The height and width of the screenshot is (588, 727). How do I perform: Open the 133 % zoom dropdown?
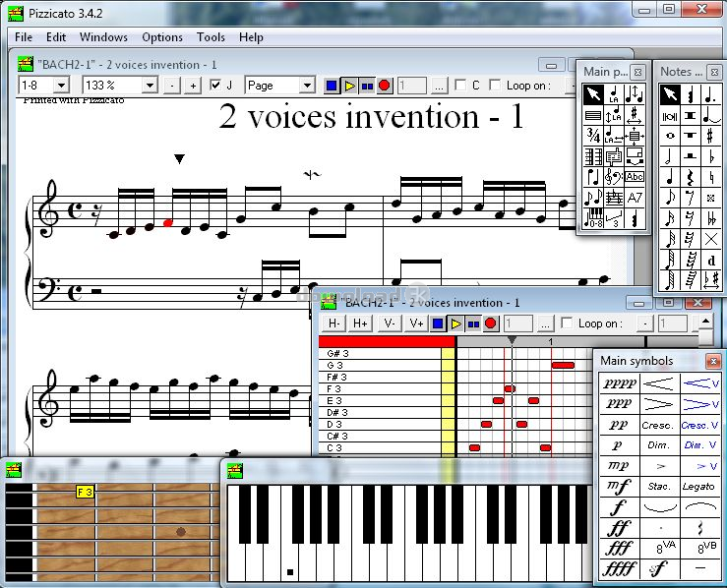(x=150, y=86)
